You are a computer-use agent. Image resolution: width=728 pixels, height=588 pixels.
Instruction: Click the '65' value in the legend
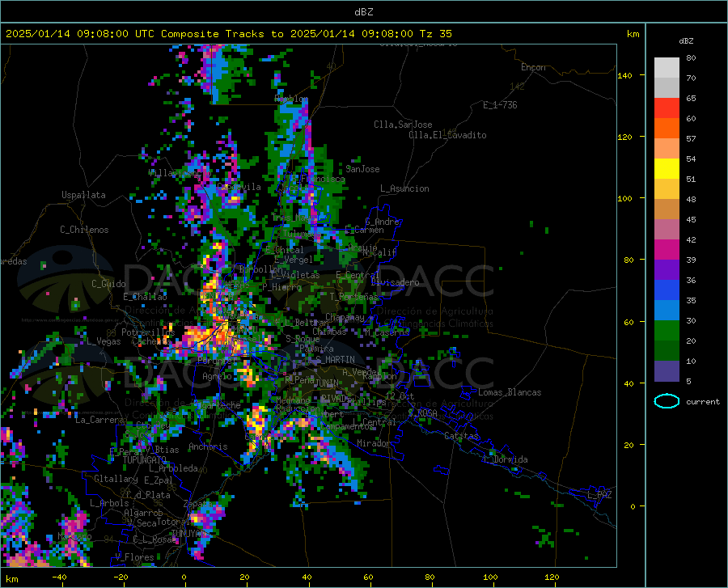pyautogui.click(x=691, y=98)
